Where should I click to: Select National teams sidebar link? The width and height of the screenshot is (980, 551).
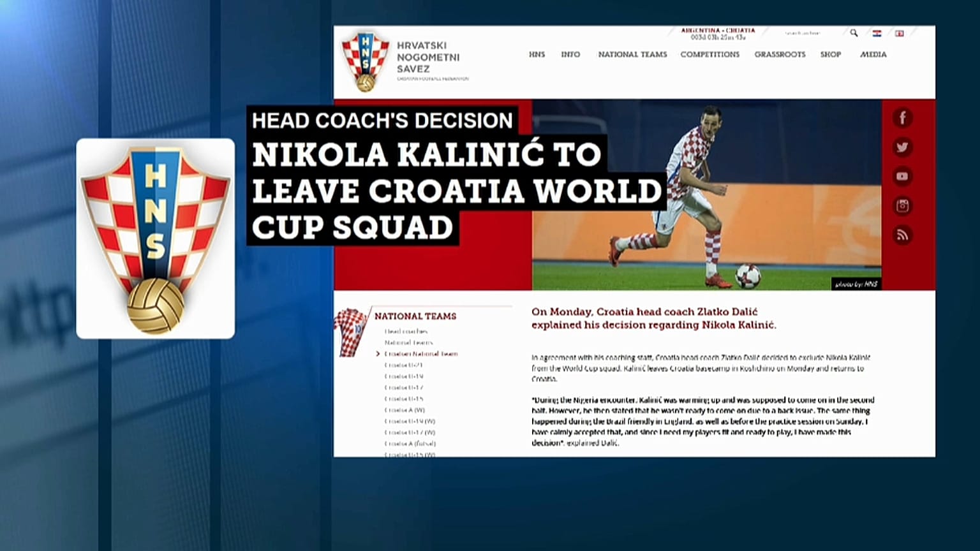click(x=408, y=342)
